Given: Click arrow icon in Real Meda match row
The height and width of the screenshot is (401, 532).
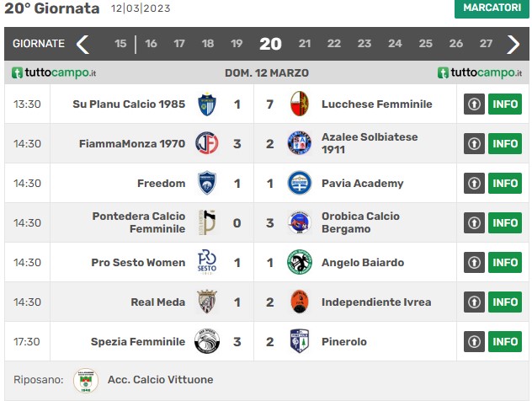Looking at the screenshot, I should click(x=474, y=302).
